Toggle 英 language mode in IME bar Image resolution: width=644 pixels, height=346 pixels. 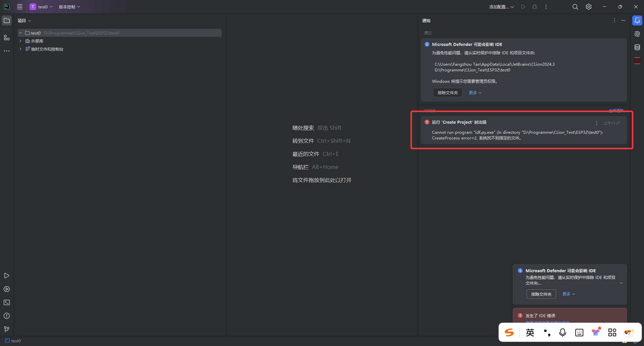point(530,332)
